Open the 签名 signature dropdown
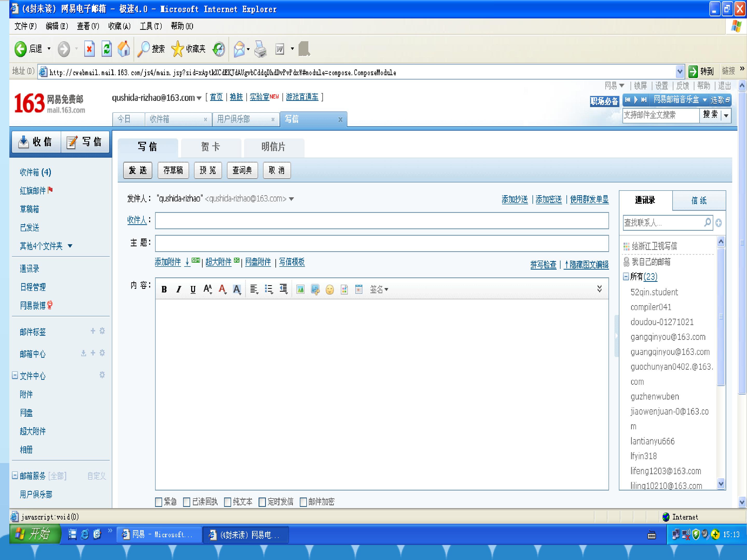This screenshot has width=747, height=560. pyautogui.click(x=379, y=289)
